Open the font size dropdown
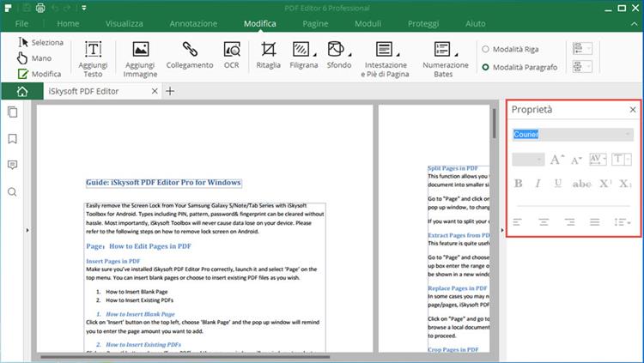 (x=528, y=160)
